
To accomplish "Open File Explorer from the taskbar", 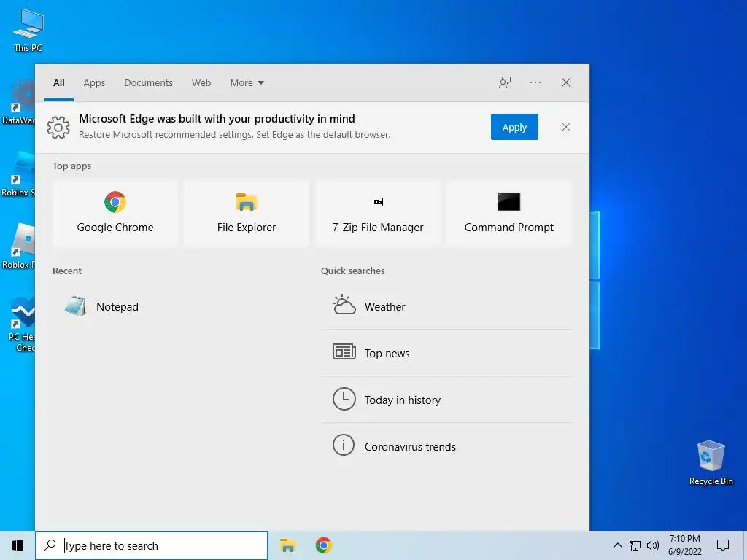I will tap(287, 545).
